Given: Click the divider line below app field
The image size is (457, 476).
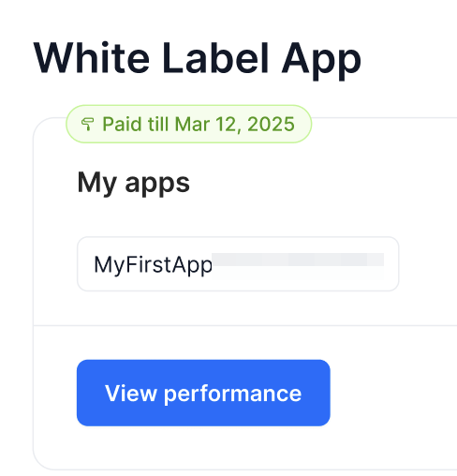Looking at the screenshot, I should coord(245,325).
